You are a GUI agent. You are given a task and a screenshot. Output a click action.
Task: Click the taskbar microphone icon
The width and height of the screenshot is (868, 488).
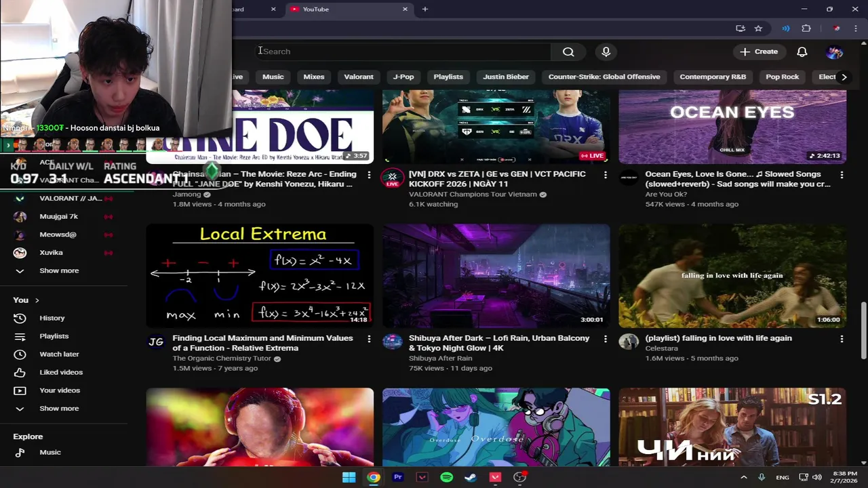(x=762, y=477)
